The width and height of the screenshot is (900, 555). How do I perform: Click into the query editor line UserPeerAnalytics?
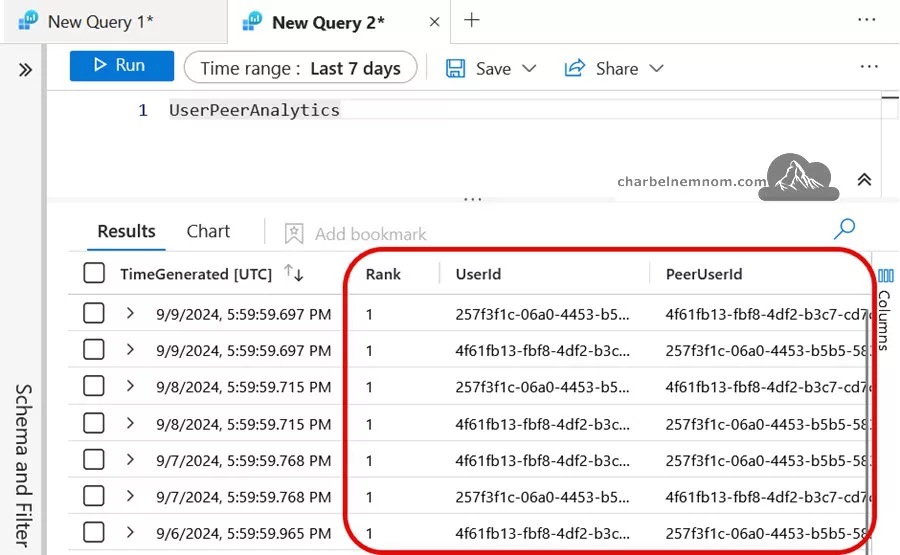pyautogui.click(x=254, y=110)
